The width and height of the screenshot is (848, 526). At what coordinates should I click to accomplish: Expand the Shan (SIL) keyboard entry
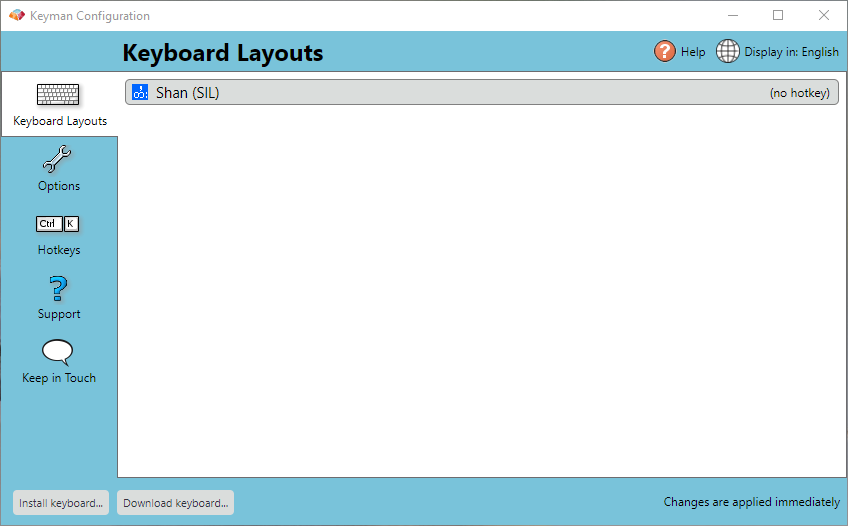481,92
